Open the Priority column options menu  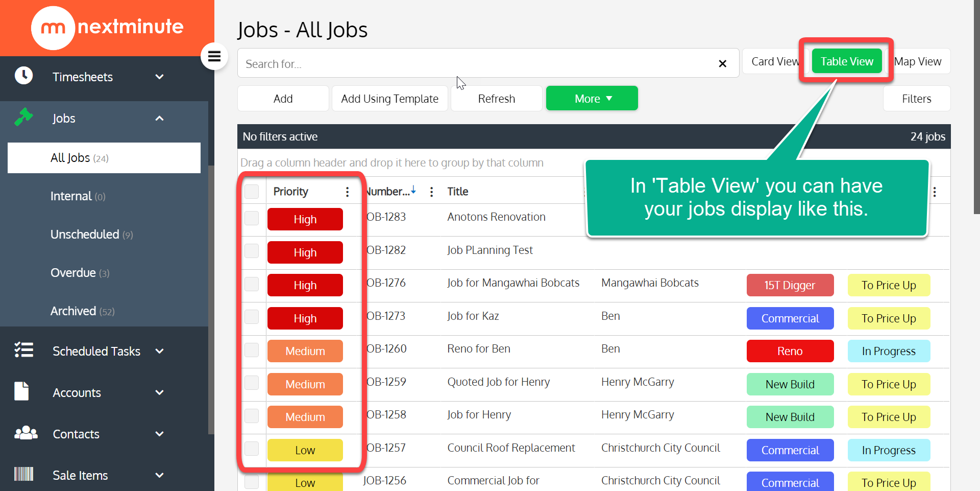coord(348,192)
